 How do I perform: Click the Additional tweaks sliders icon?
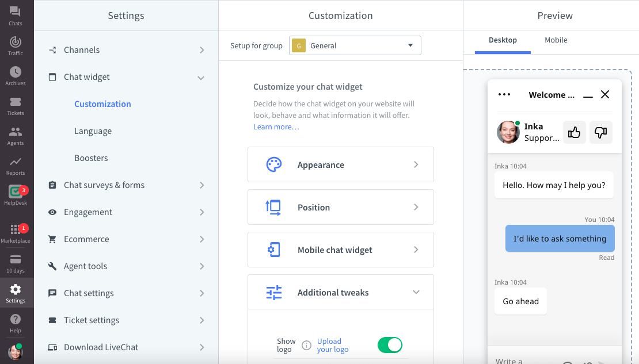274,292
